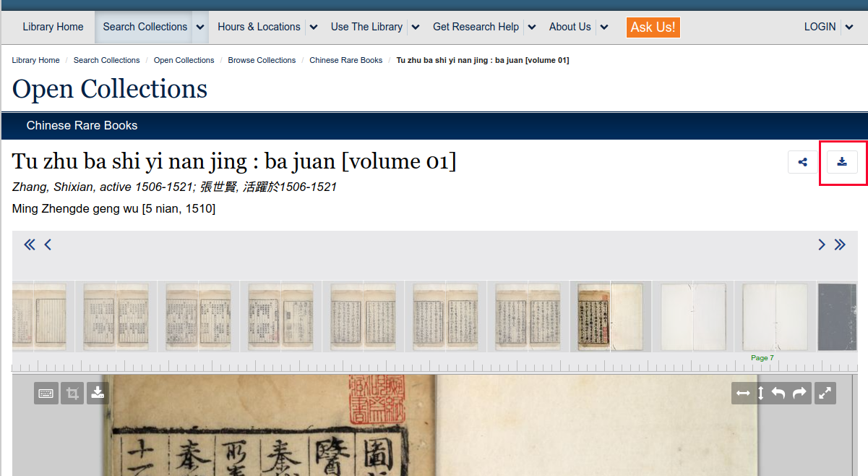Select the blank gray cover page thumbnail
868x476 pixels.
(837, 317)
